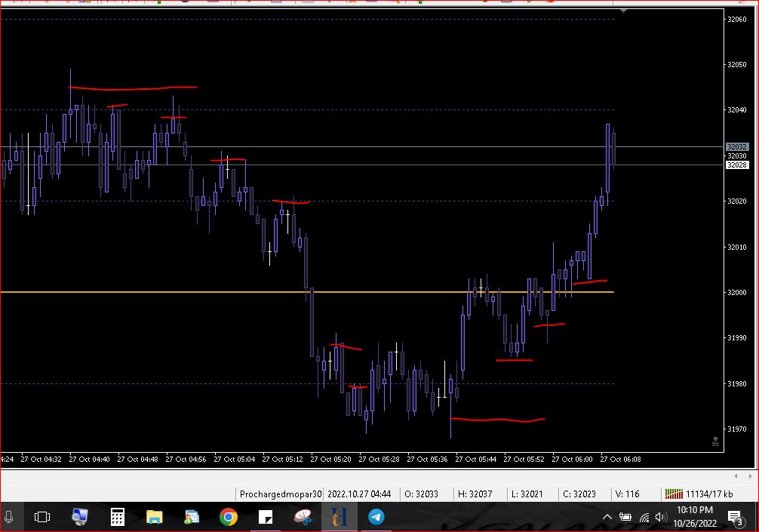
Task: Click the 27 Oct 04:32 time label
Action: tap(41, 459)
